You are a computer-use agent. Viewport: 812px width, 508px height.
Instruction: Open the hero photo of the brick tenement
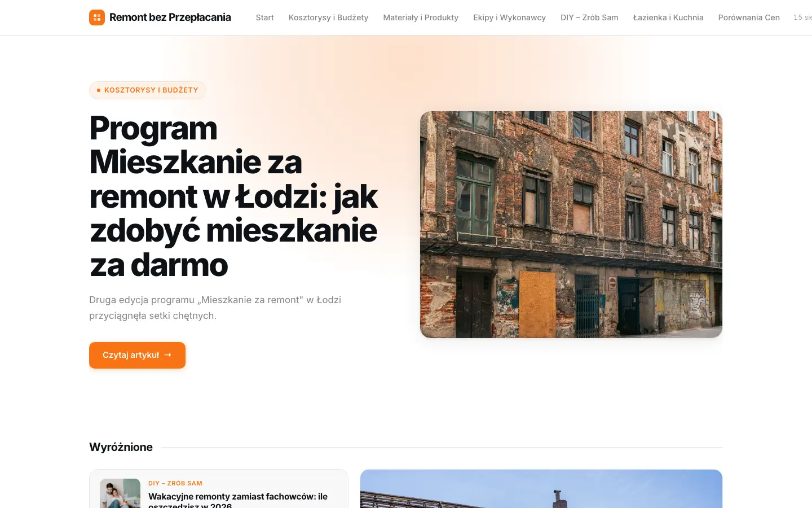[x=571, y=225]
